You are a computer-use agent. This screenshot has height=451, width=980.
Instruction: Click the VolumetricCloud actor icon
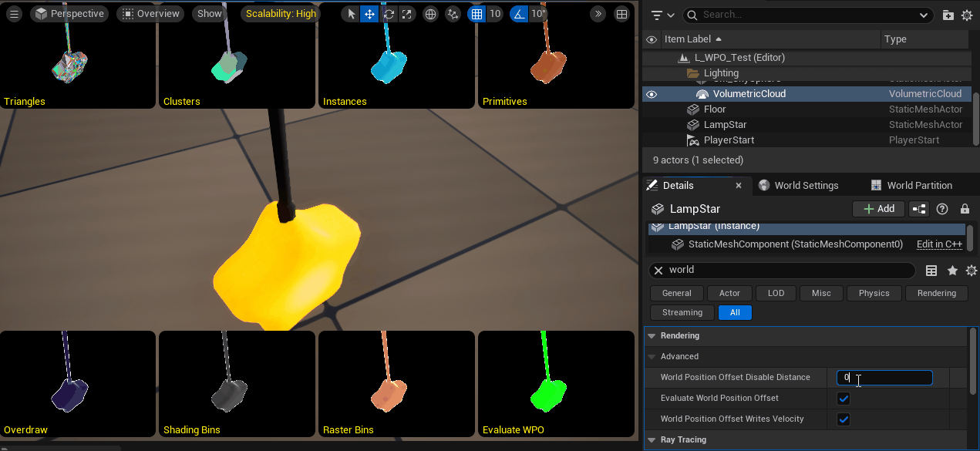[x=702, y=94]
